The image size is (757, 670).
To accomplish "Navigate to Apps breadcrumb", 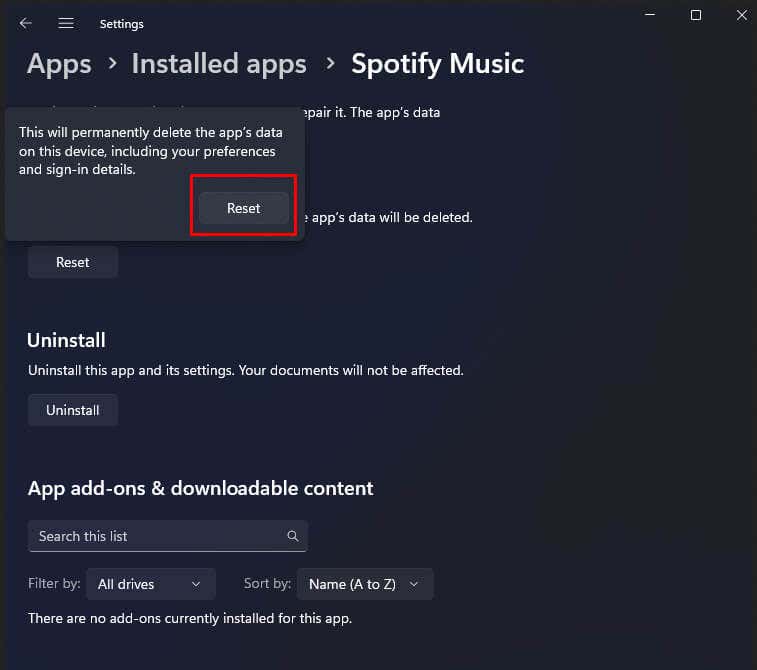I will coord(59,64).
